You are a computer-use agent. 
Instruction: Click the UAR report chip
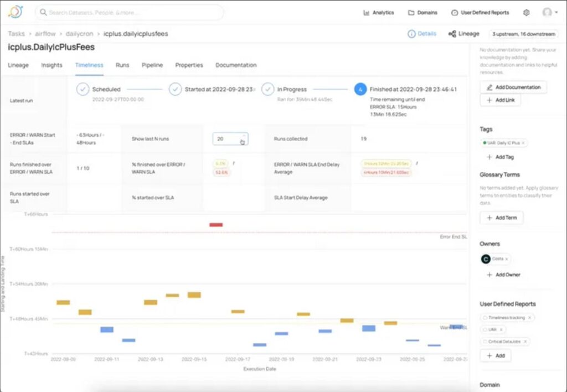pyautogui.click(x=492, y=329)
